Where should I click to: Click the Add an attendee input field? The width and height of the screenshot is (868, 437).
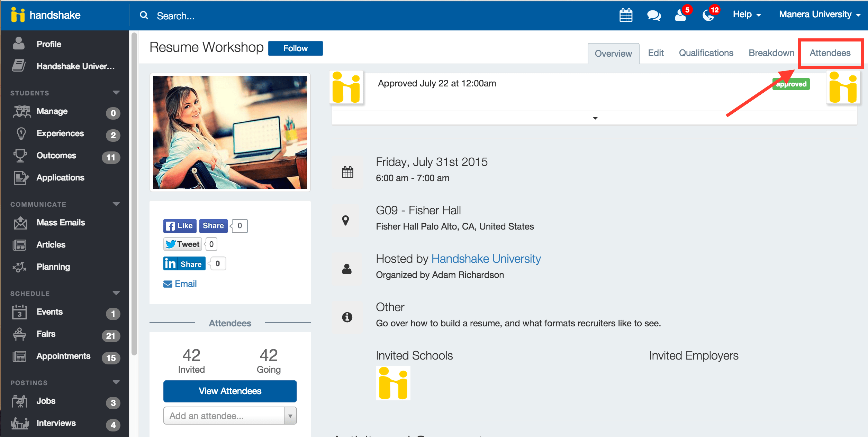(224, 416)
